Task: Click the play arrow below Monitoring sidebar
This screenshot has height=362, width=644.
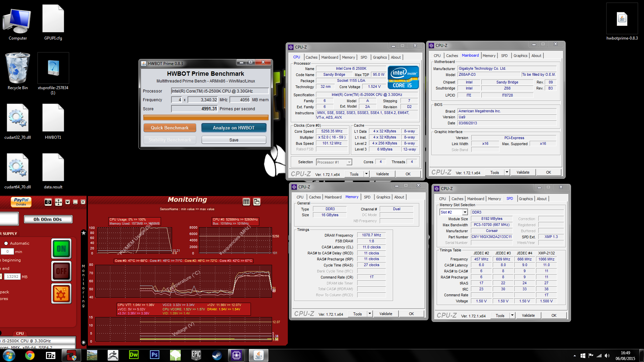Action: pos(84,343)
